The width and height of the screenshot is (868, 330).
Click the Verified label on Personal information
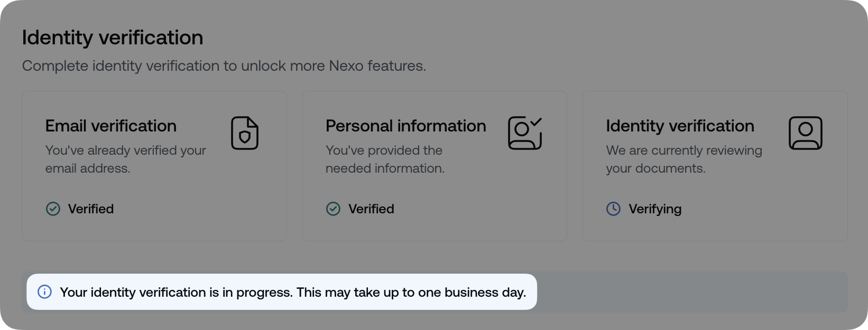(371, 209)
